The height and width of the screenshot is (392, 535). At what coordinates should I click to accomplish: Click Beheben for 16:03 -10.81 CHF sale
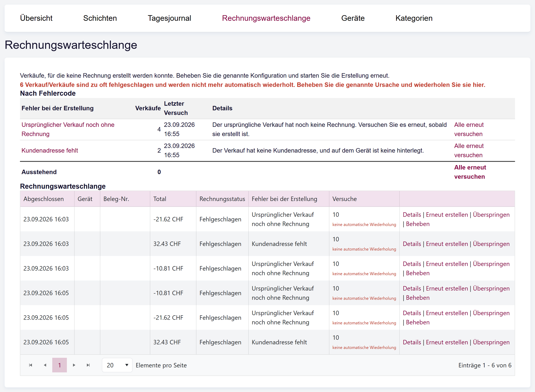418,273
